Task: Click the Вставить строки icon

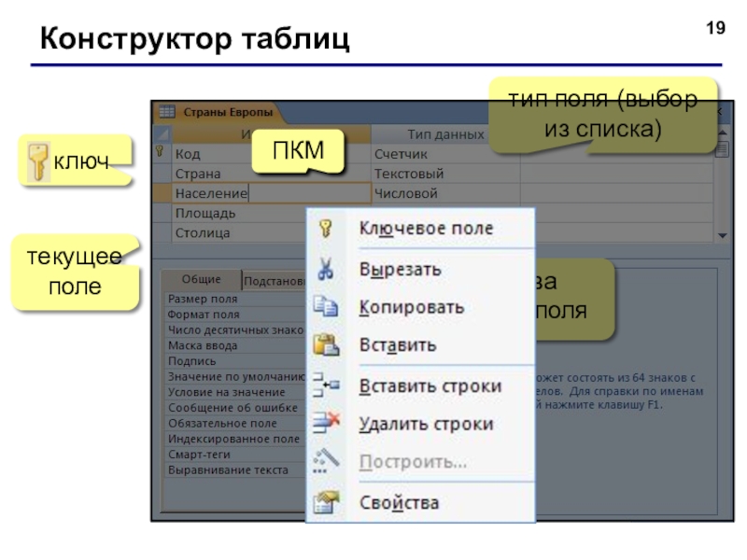Action: [x=326, y=385]
